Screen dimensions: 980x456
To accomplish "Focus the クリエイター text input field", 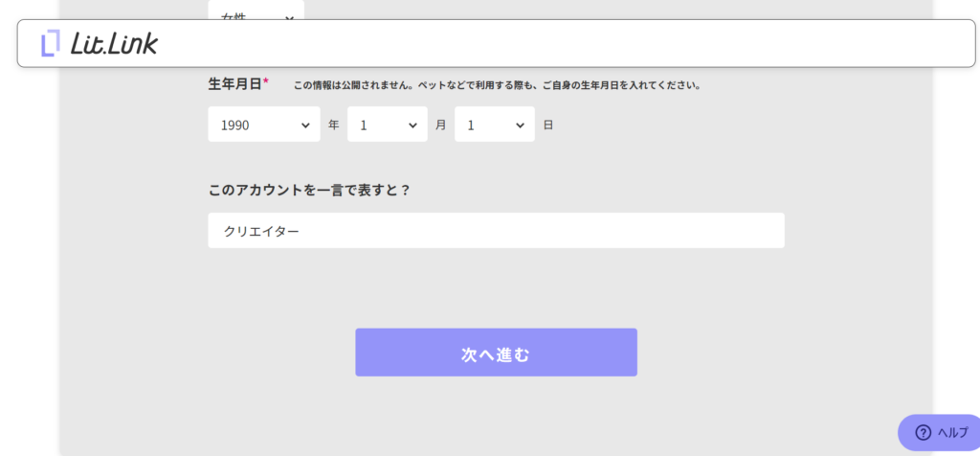I will 496,231.
